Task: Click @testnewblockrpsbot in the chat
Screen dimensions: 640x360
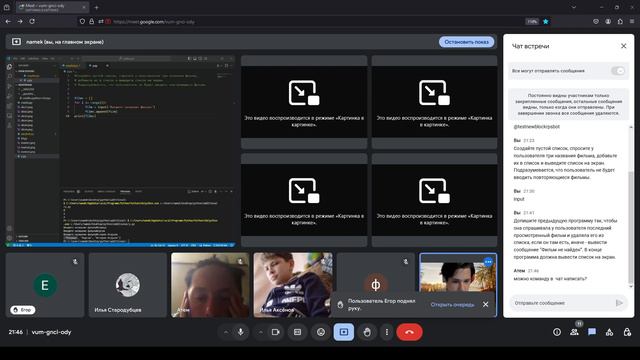Action: (x=536, y=127)
